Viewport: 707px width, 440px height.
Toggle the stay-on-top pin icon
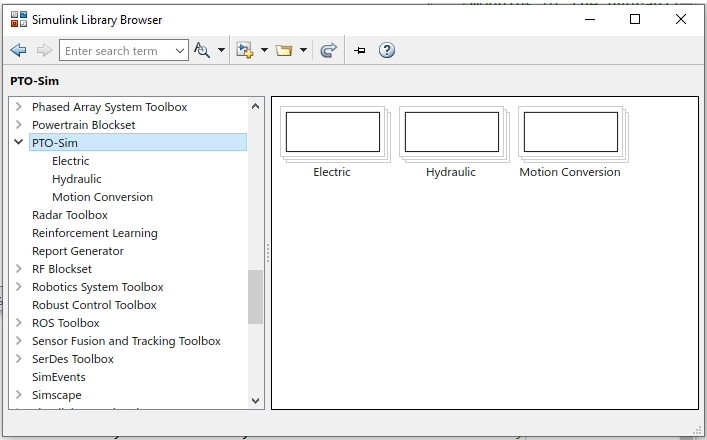[359, 50]
